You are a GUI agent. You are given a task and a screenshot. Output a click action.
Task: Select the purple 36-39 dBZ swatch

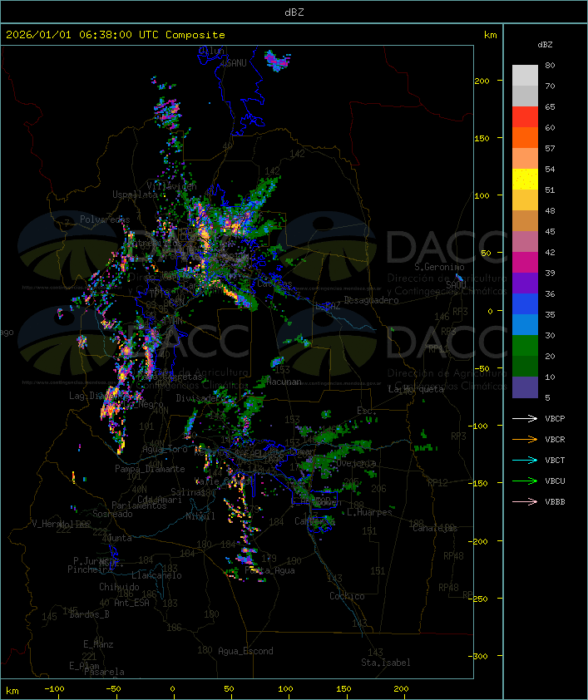point(525,283)
